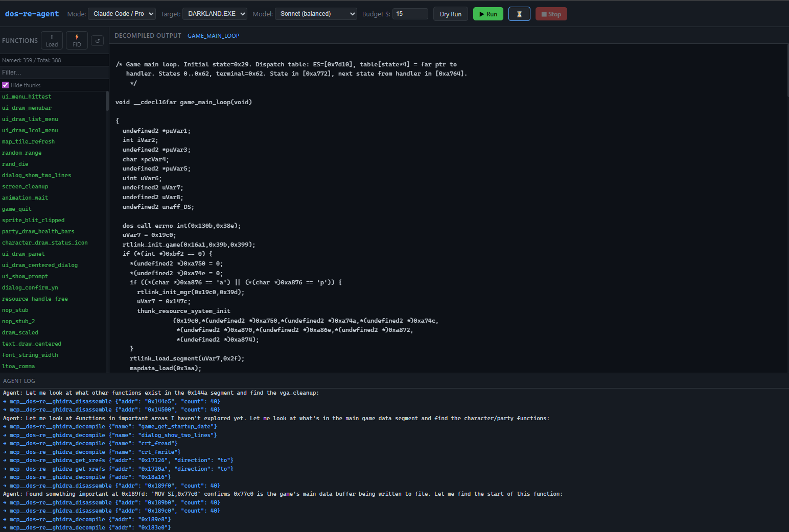This screenshot has width=789, height=532.
Task: Select dialog_show_two_lines function
Action: pyautogui.click(x=36, y=175)
